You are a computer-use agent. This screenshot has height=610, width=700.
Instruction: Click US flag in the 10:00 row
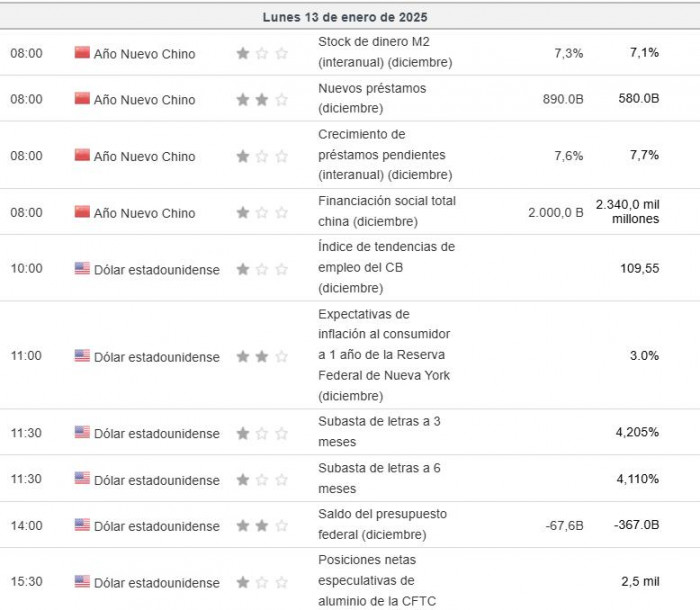(82, 268)
